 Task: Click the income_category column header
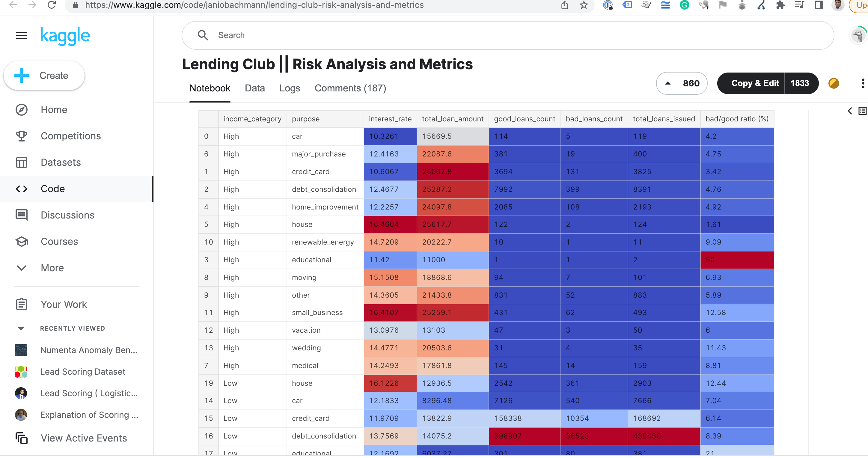tap(252, 119)
